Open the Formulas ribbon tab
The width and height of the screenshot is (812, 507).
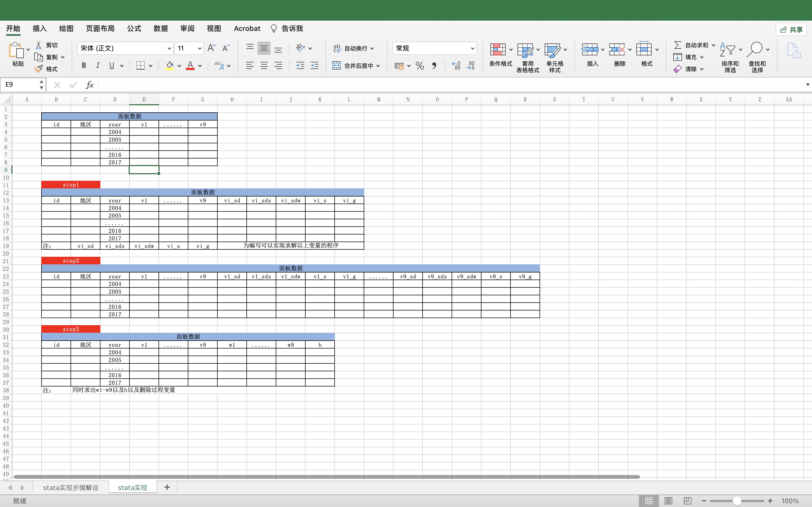pyautogui.click(x=134, y=28)
